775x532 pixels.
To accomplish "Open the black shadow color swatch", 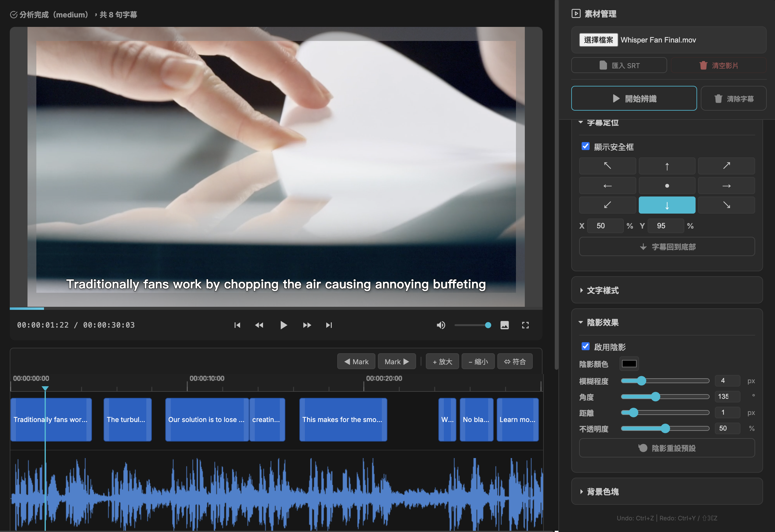I will (629, 364).
